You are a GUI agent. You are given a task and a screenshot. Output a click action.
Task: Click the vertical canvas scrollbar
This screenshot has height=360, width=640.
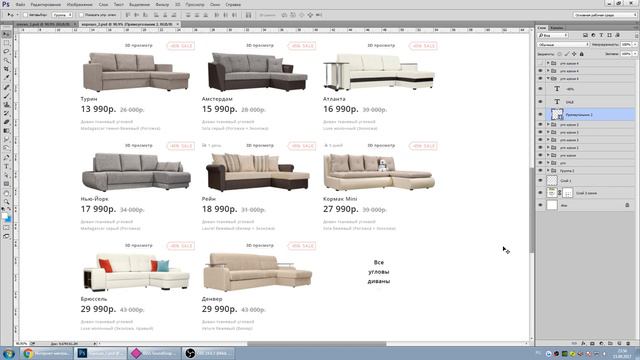click(x=532, y=210)
